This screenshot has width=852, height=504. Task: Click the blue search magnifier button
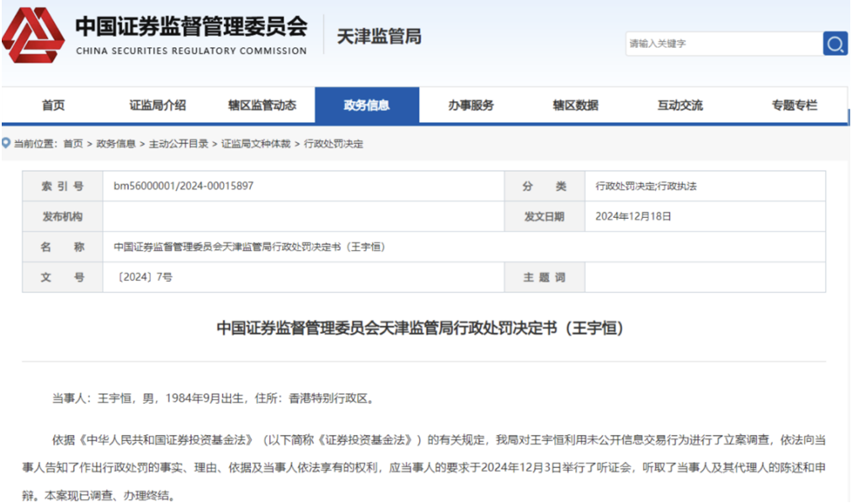click(x=835, y=44)
